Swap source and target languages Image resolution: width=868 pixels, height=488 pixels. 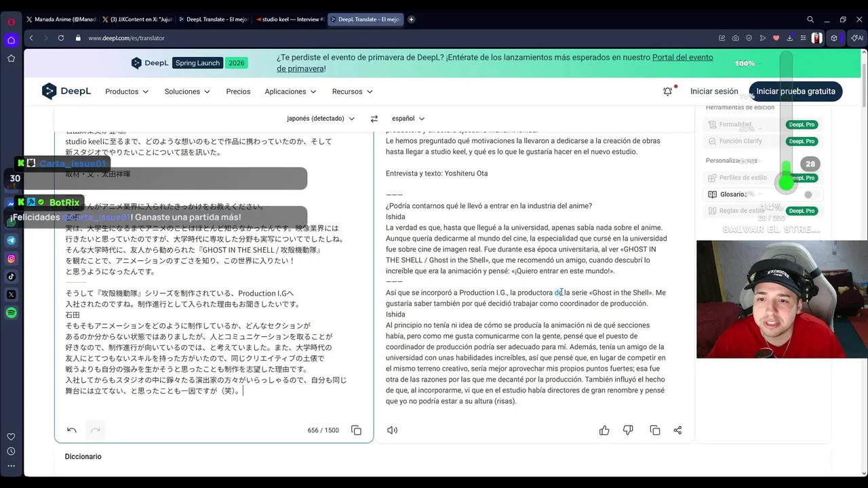click(374, 119)
